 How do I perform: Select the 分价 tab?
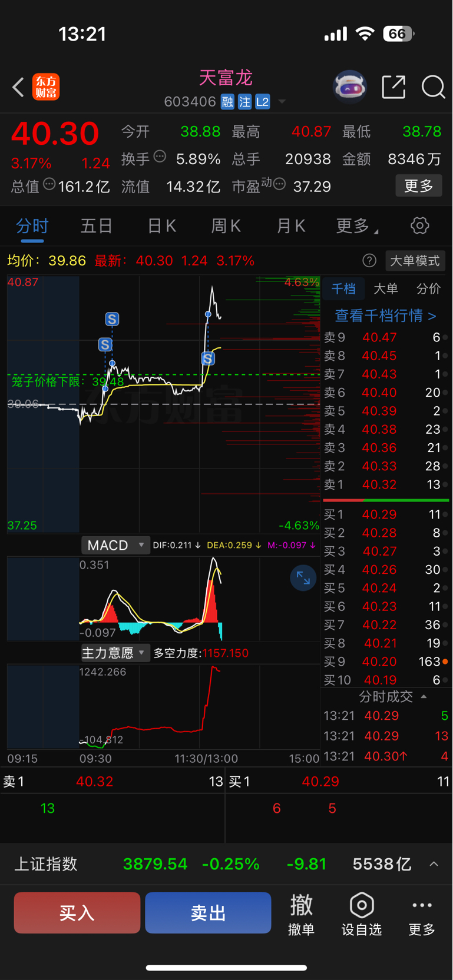pos(428,288)
